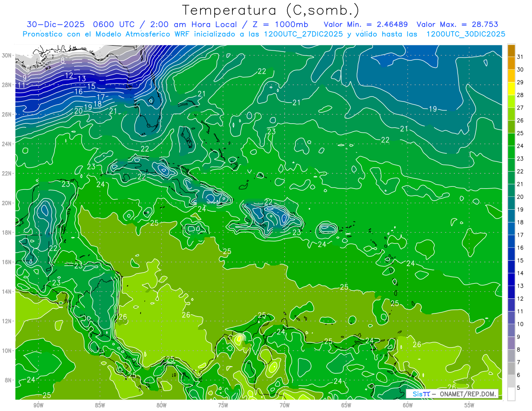Click the "ONAMET/REP.DOM." credit label
This screenshot has height=411, width=532.
[x=468, y=394]
